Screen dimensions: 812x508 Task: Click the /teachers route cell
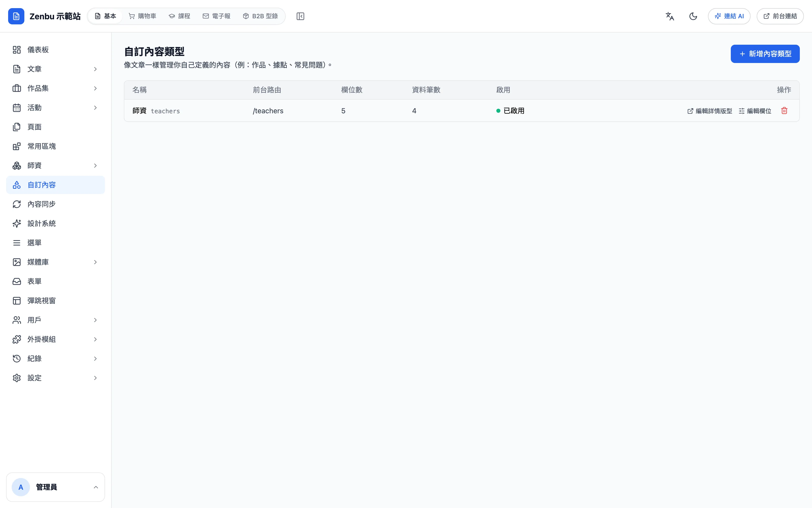pos(268,111)
